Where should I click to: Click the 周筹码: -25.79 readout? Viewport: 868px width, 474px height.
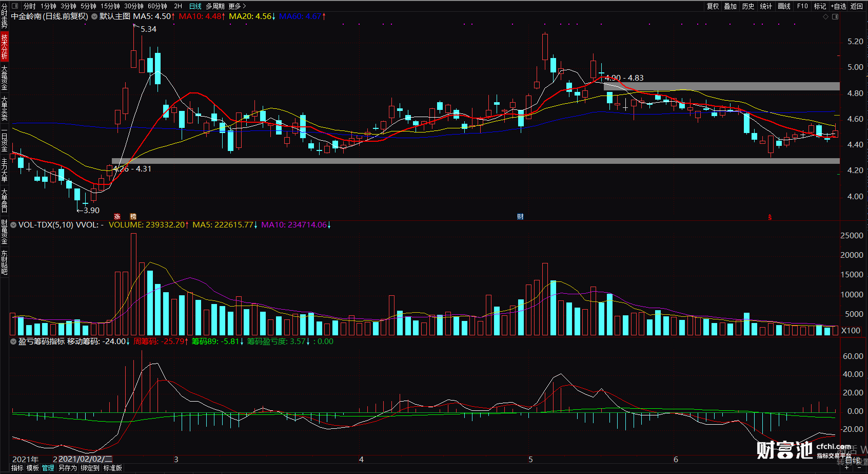pyautogui.click(x=161, y=341)
